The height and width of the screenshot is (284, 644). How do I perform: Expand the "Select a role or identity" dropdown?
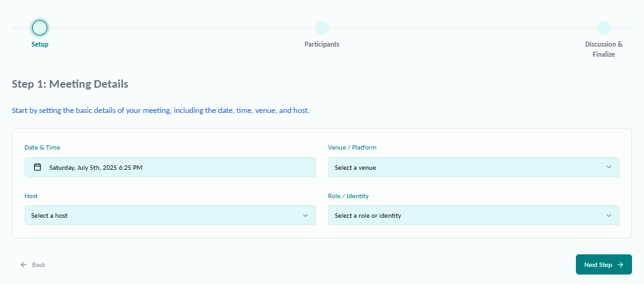pyautogui.click(x=473, y=215)
